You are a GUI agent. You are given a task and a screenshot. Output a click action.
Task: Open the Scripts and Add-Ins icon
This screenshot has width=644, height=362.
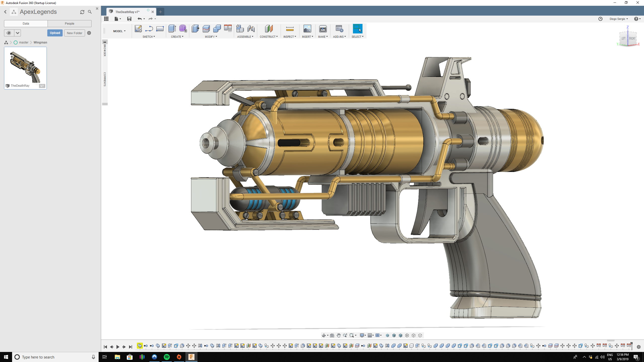point(339,29)
